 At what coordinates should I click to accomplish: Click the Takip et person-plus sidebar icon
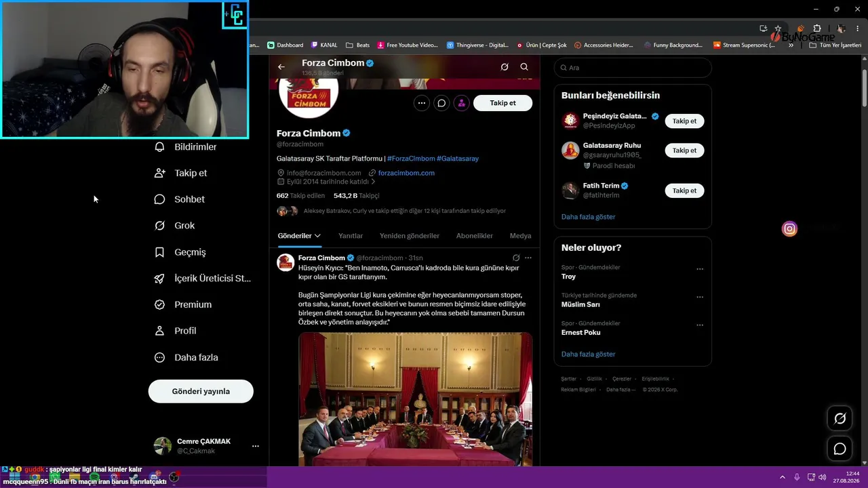click(x=159, y=173)
